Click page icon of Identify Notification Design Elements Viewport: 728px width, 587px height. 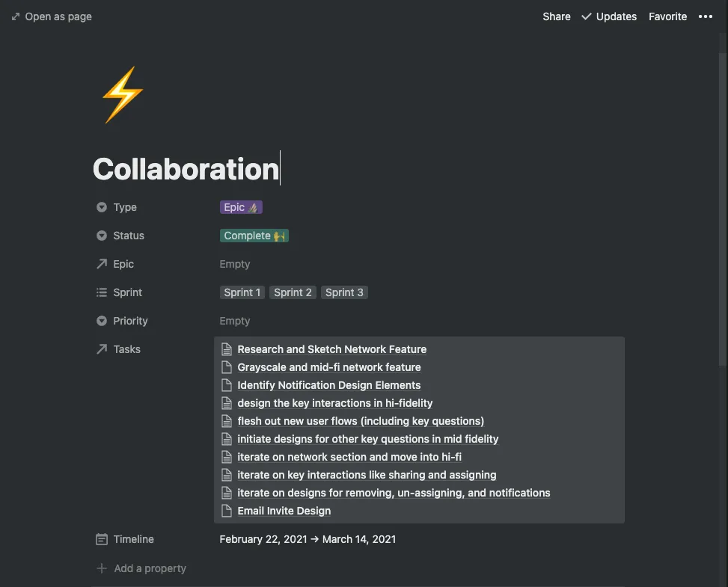click(227, 385)
